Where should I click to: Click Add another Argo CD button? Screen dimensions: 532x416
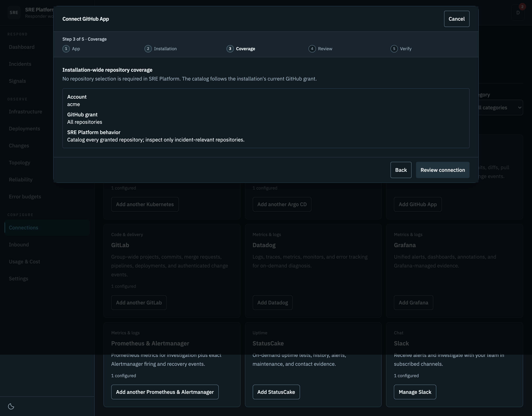coord(282,204)
